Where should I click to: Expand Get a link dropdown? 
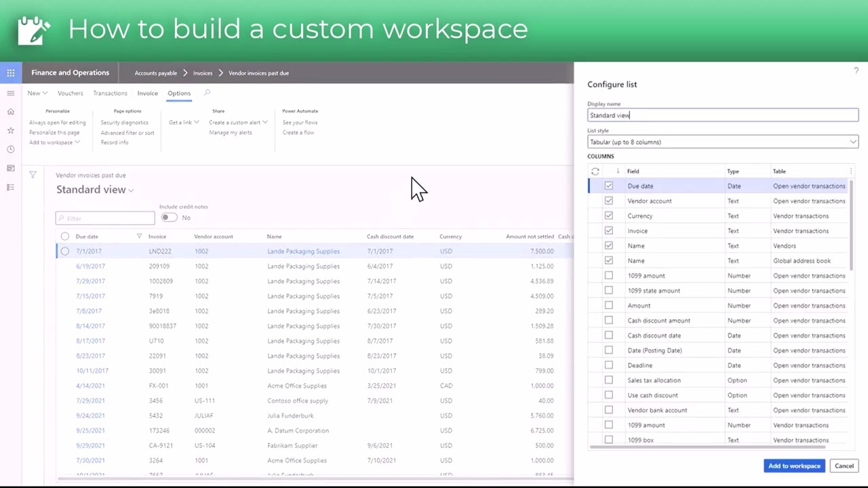point(184,123)
